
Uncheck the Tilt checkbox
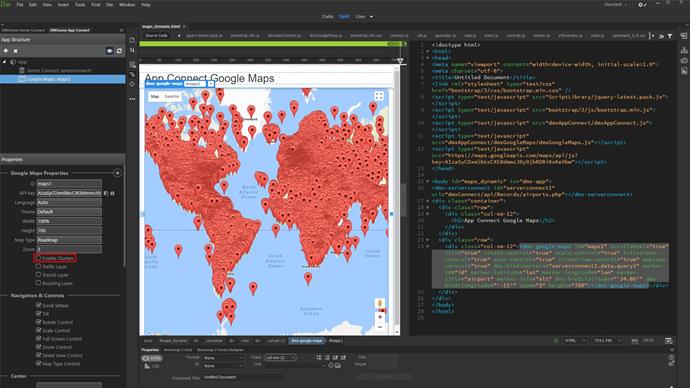tap(39, 313)
